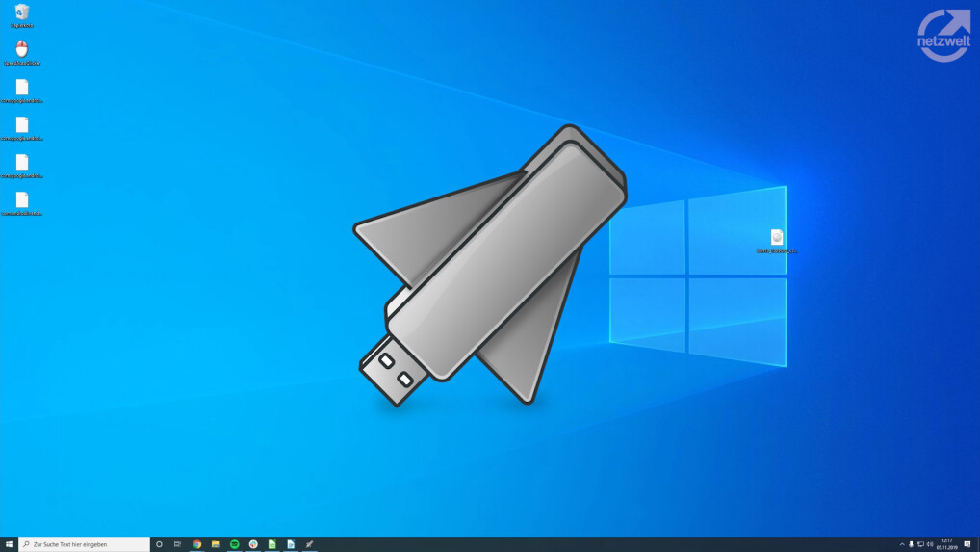Open Task View from the taskbar
This screenshot has width=980, height=552.
[x=177, y=544]
